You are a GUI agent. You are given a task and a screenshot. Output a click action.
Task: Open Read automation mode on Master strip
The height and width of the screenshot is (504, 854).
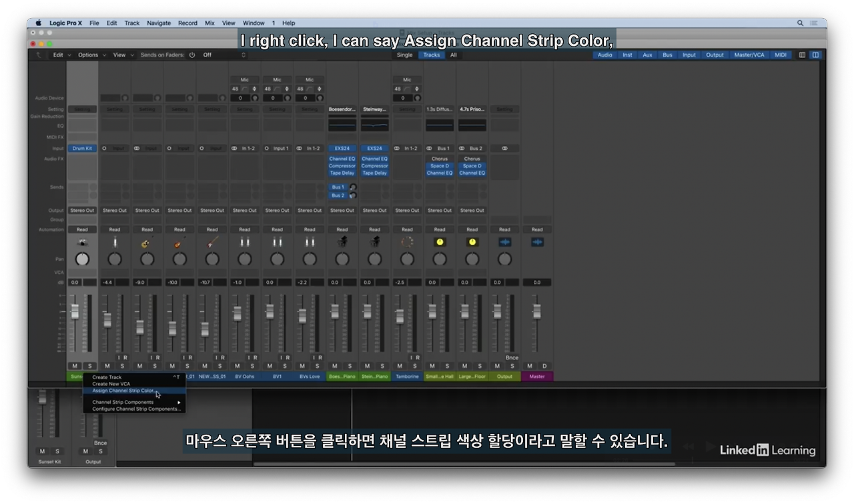[537, 229]
